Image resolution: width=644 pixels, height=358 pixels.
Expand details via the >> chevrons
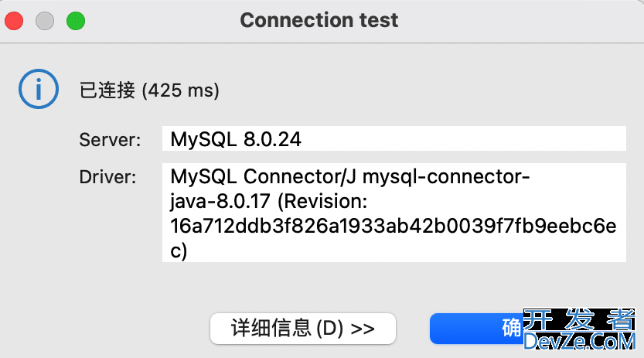(x=363, y=329)
